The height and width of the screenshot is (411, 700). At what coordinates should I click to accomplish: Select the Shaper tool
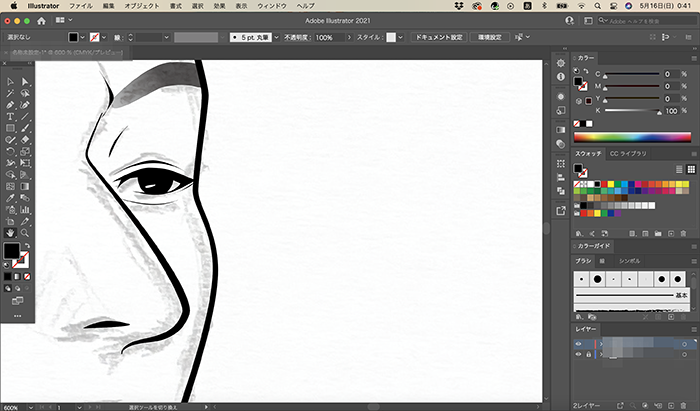coord(10,140)
